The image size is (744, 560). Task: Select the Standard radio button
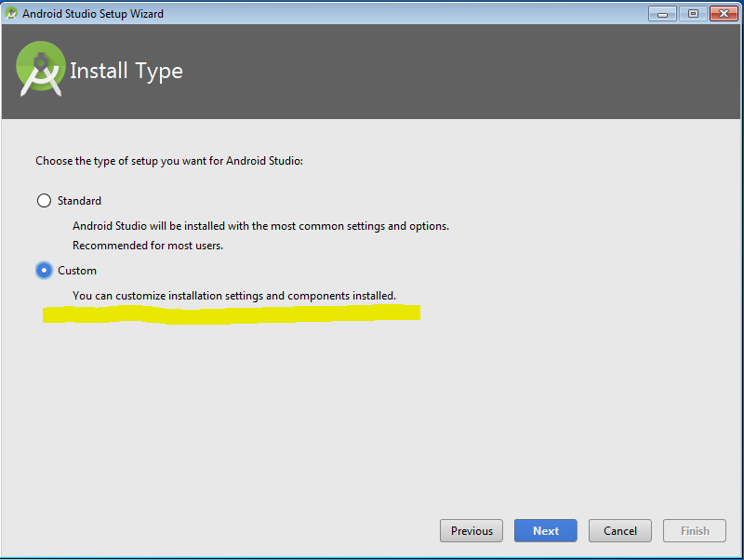[44, 201]
